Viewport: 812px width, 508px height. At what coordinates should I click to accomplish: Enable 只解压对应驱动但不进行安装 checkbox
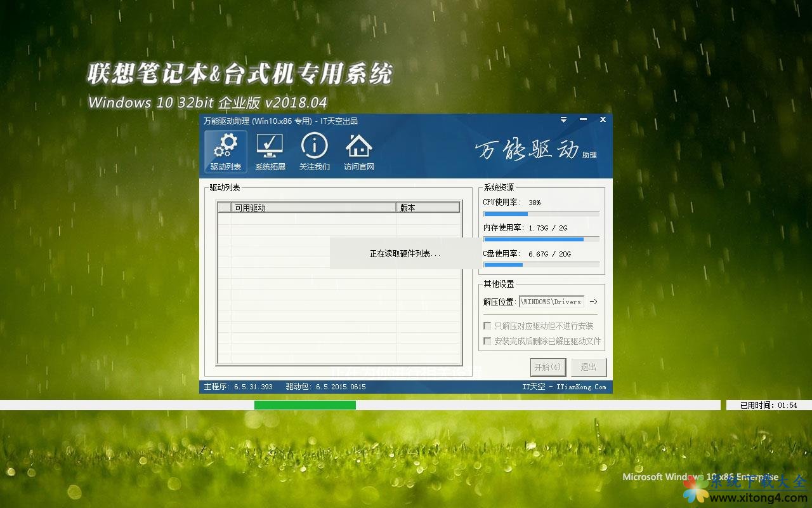pyautogui.click(x=487, y=326)
